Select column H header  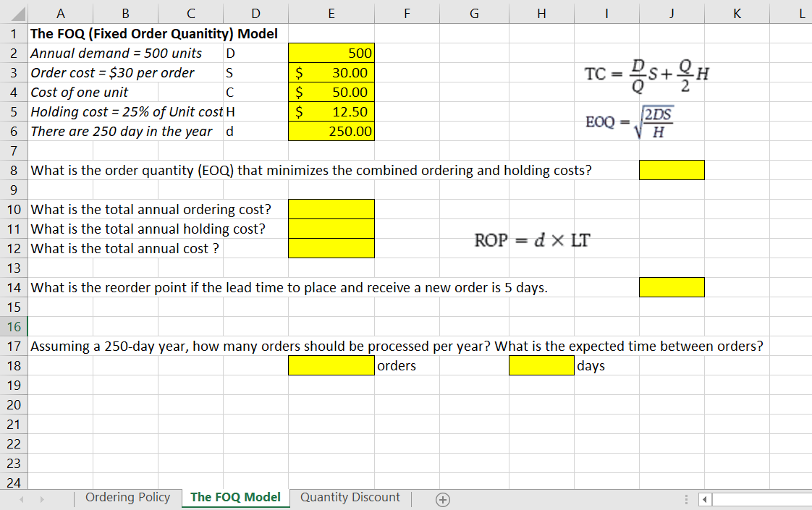[x=541, y=14]
